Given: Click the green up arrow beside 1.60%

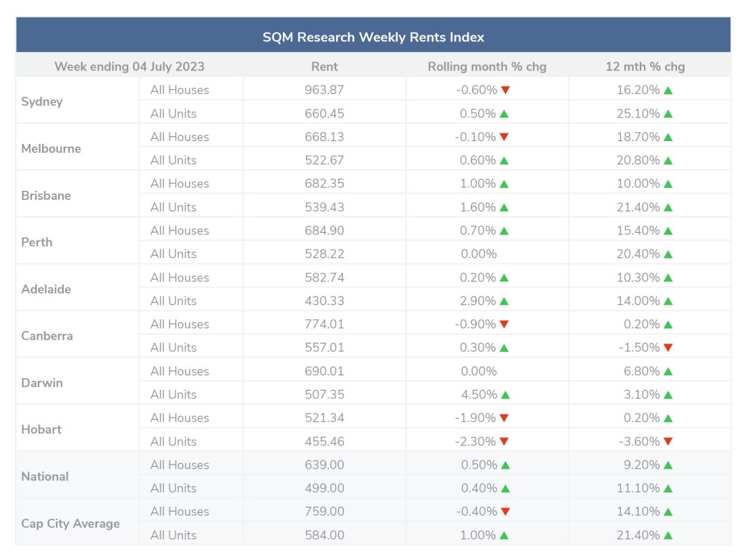Looking at the screenshot, I should [504, 207].
